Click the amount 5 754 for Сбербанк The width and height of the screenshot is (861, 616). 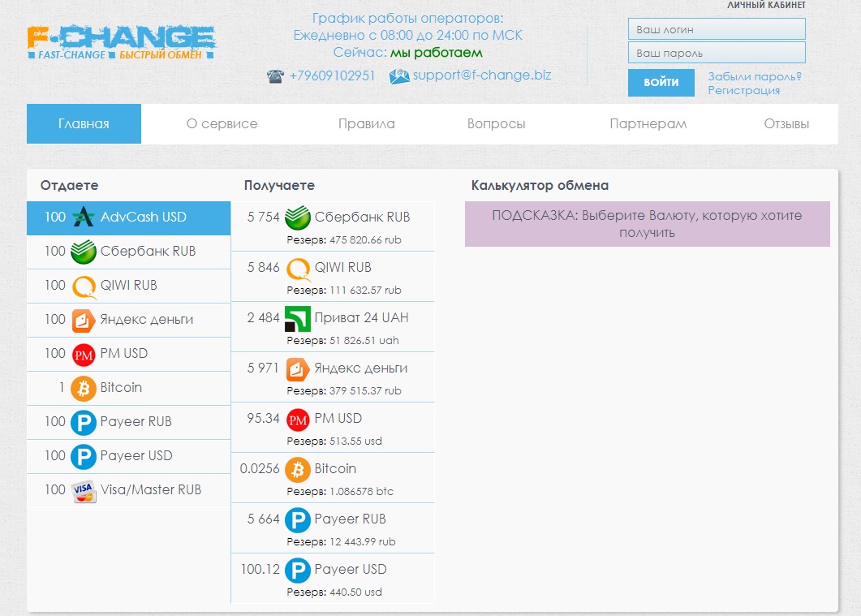[263, 217]
